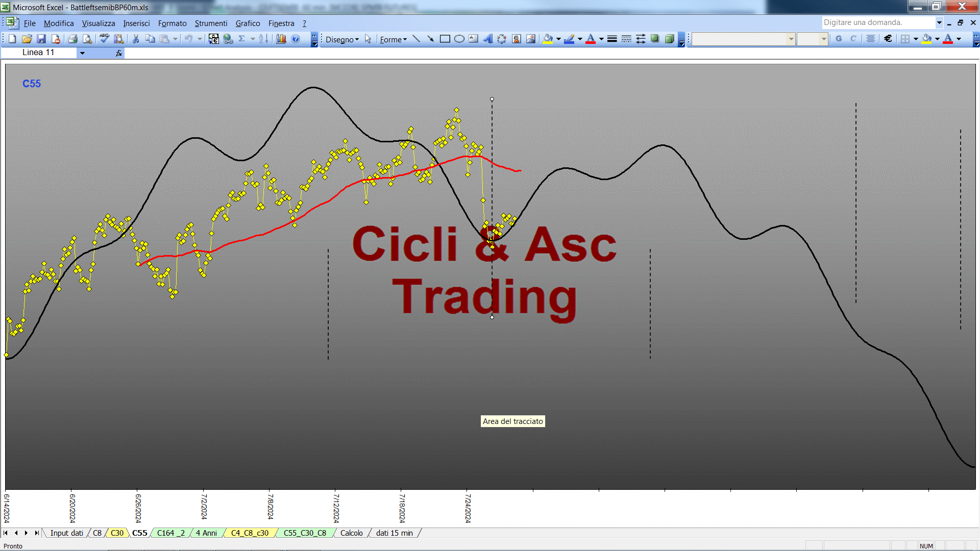Viewport: 980px width, 551px height.
Task: Click the Sort ascending icon
Action: [x=263, y=39]
